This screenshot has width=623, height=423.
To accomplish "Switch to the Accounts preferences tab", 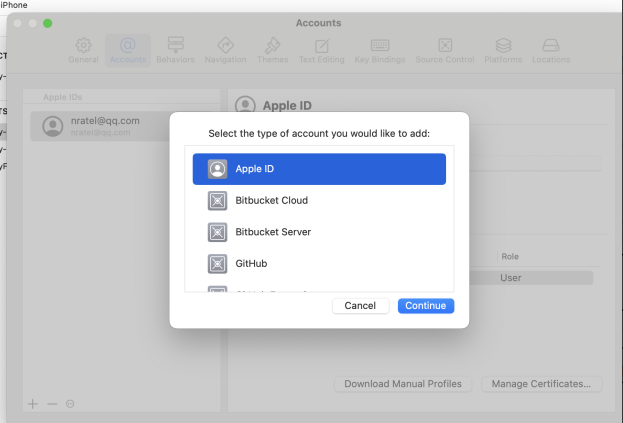I will (128, 50).
